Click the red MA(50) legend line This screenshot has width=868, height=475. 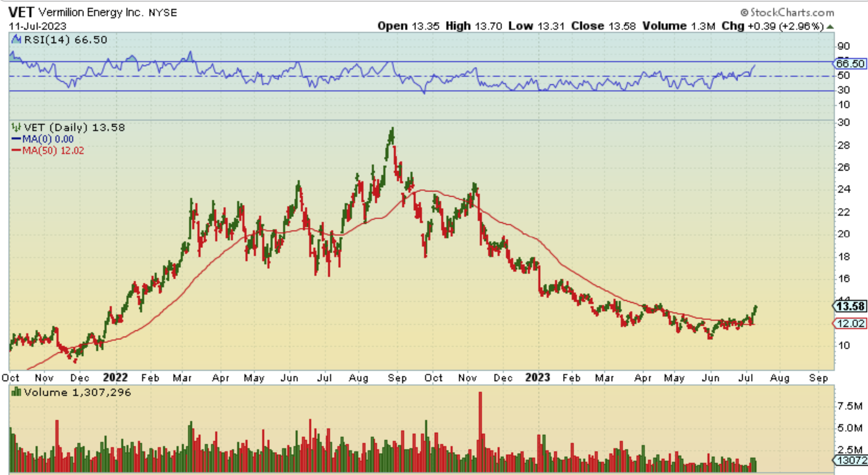(x=16, y=151)
